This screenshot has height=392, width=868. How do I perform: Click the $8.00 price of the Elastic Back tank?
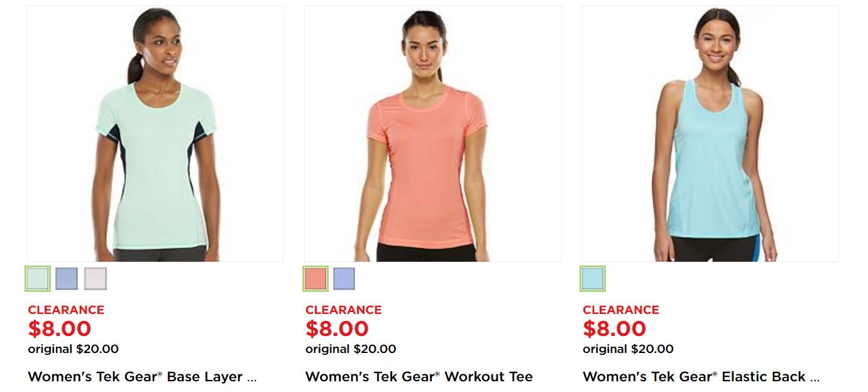point(614,328)
